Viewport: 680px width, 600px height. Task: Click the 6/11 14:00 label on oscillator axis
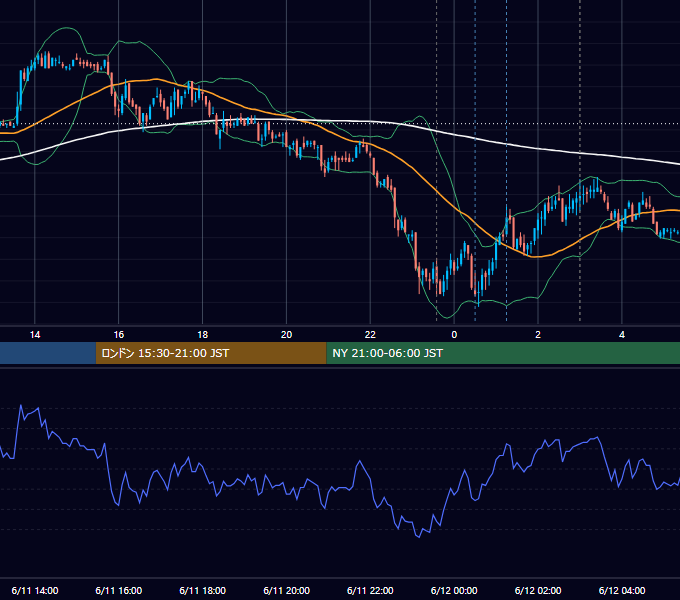[35, 590]
